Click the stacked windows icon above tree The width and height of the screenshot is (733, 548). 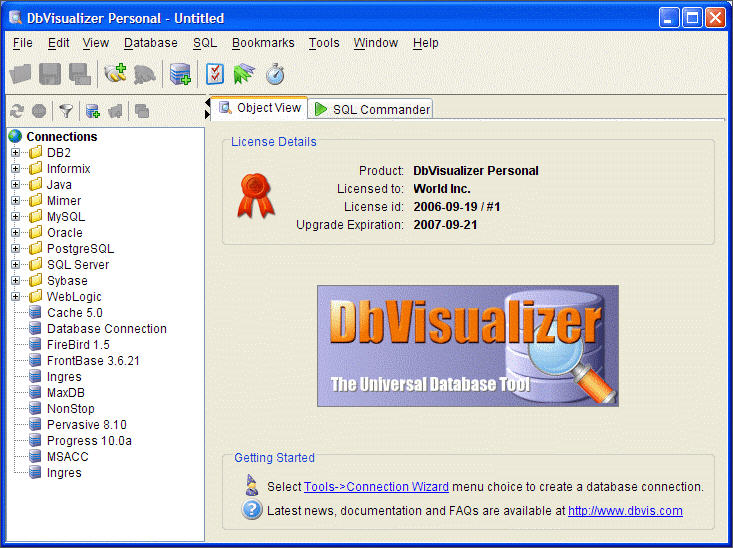[x=142, y=111]
